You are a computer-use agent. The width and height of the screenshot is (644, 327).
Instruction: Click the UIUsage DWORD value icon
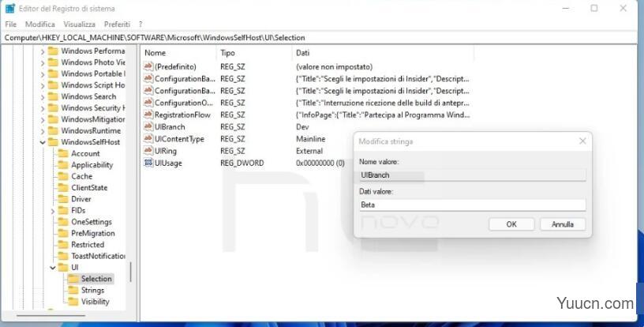(x=148, y=163)
